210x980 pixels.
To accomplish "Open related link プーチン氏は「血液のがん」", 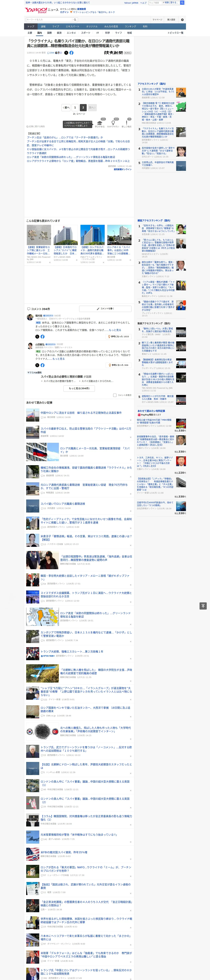I will pos(65,138).
